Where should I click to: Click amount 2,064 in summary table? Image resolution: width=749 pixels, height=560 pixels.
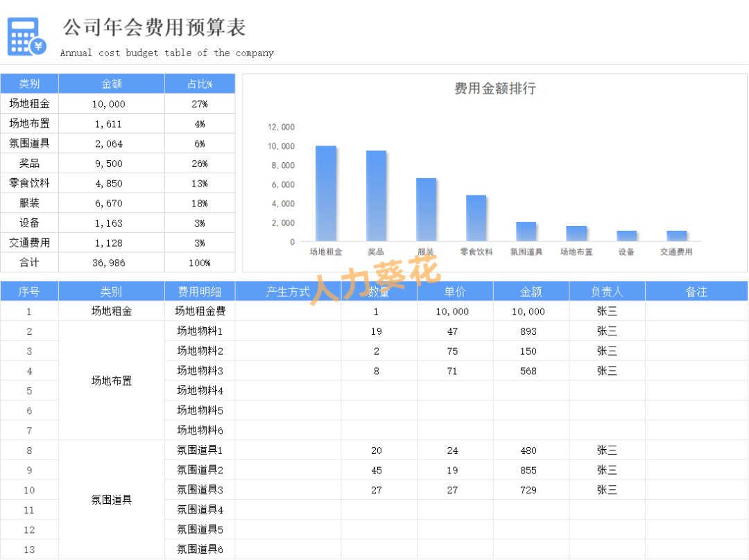111,143
